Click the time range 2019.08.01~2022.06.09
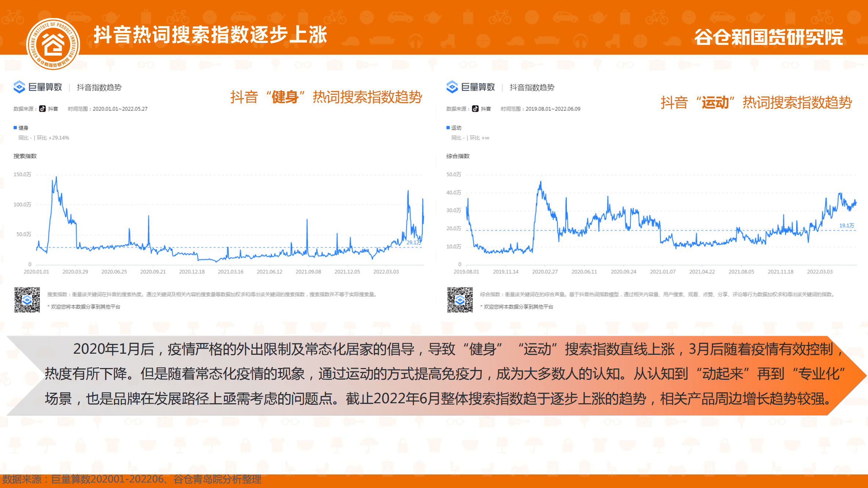This screenshot has width=868, height=488. [x=553, y=109]
